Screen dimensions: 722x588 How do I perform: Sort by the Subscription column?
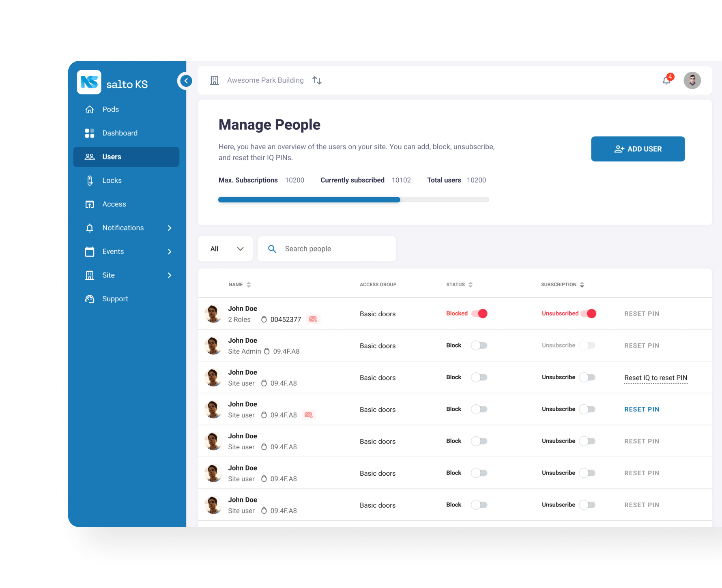tap(562, 285)
